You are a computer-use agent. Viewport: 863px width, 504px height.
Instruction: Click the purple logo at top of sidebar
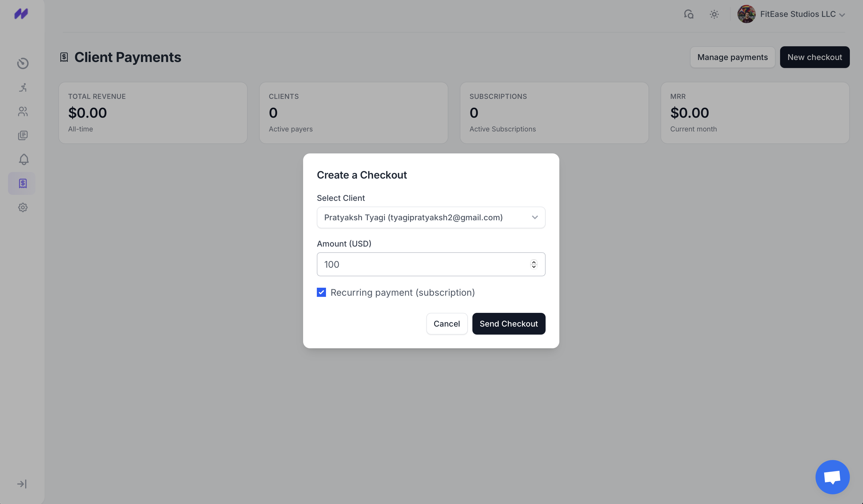(x=21, y=14)
